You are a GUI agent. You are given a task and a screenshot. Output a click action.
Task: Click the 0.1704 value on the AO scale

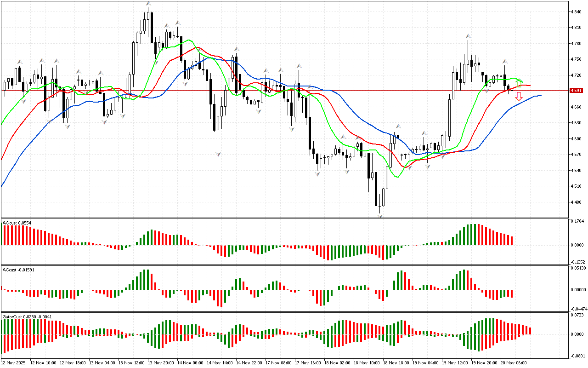coord(577,221)
